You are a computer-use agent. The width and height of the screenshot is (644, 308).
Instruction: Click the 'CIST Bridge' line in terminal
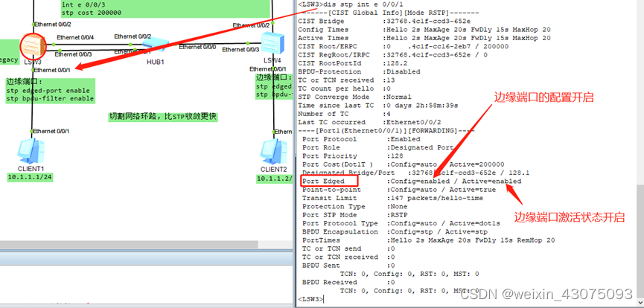(x=384, y=22)
